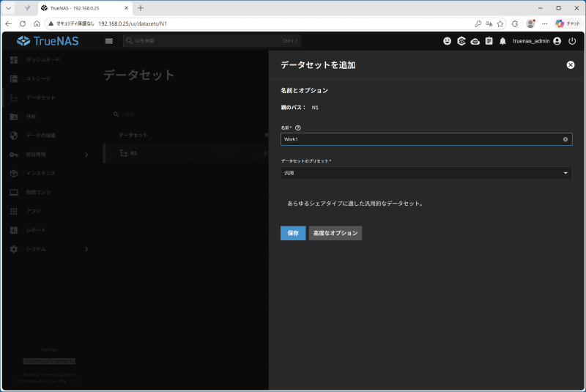Click the browser address bar URL
The image size is (586, 392).
pyautogui.click(x=133, y=23)
